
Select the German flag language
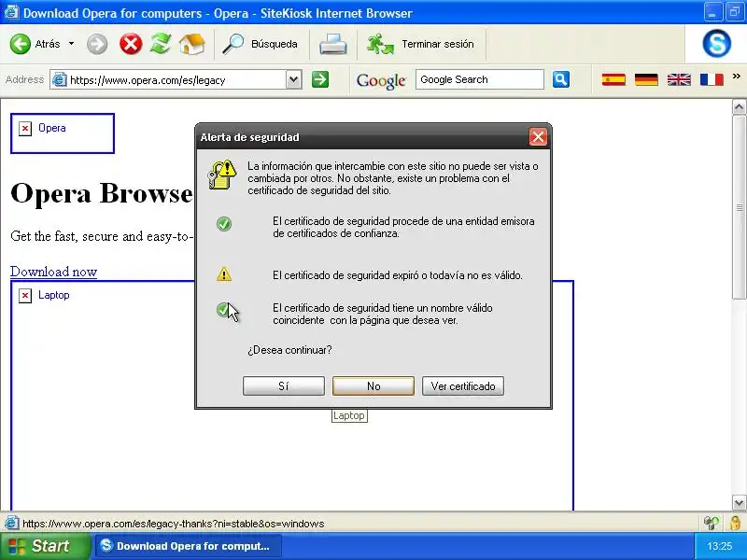646,79
